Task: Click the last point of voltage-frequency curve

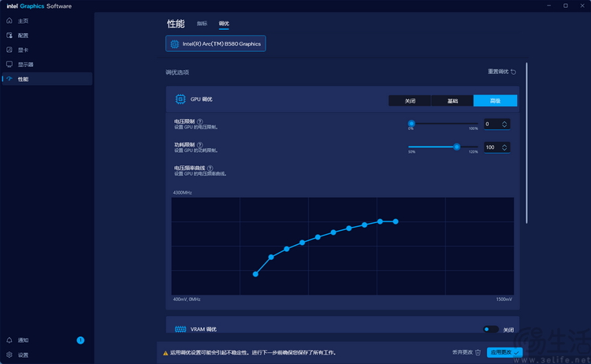Action: tap(396, 221)
